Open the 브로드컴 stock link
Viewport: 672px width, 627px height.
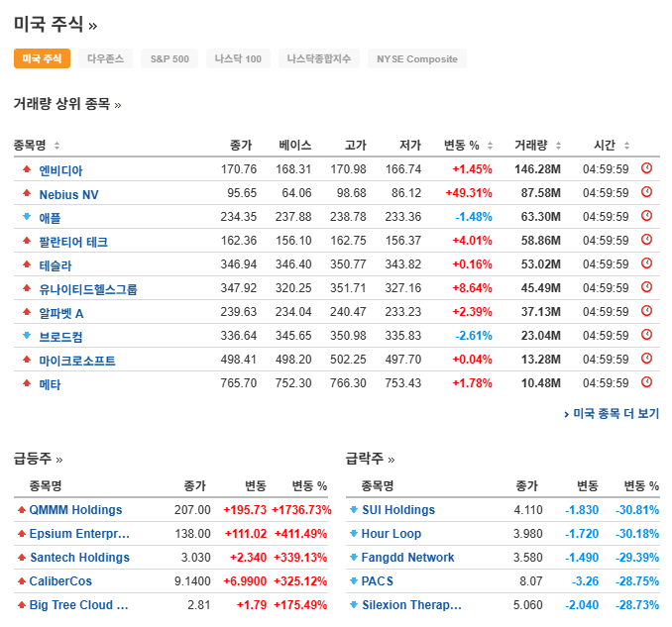tap(60, 337)
